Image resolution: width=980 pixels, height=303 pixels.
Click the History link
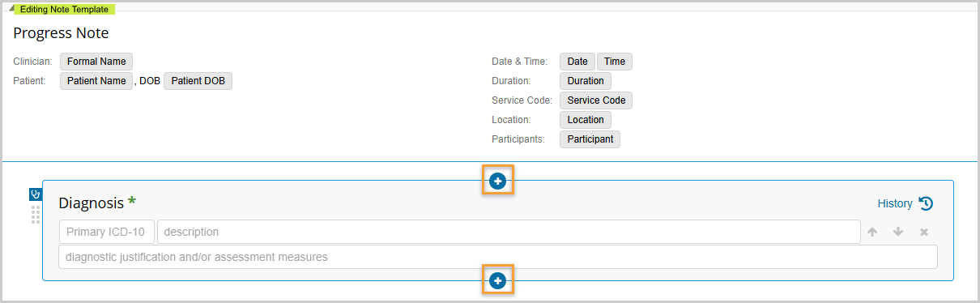[895, 203]
